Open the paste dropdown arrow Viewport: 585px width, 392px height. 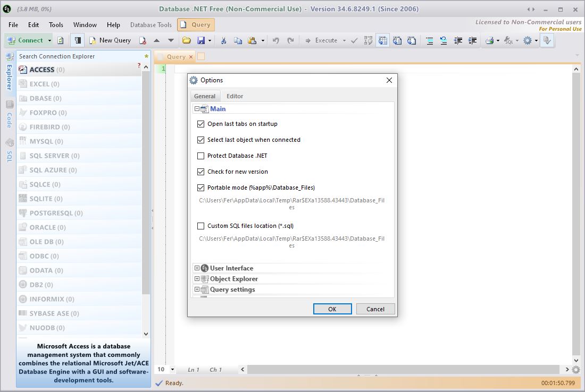pyautogui.click(x=263, y=40)
